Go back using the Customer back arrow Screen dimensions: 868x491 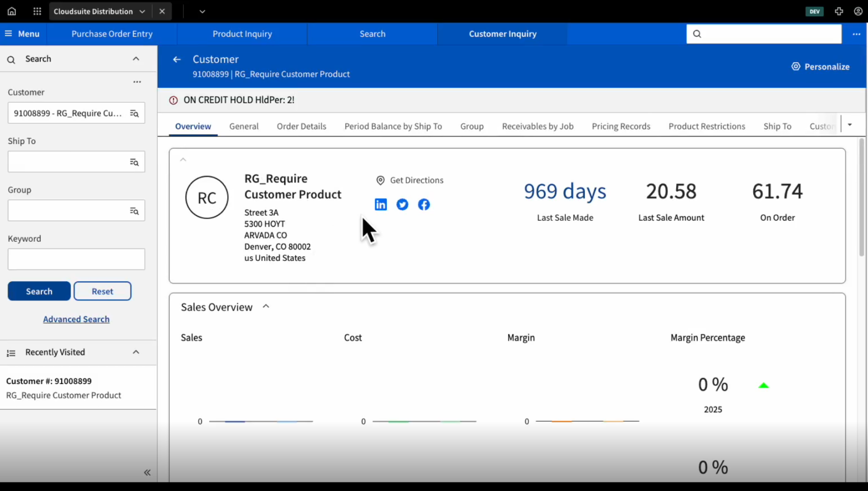[x=177, y=60]
